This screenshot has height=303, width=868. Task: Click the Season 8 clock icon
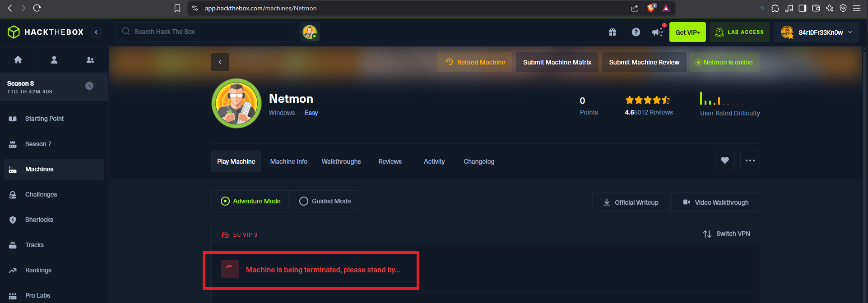click(89, 86)
